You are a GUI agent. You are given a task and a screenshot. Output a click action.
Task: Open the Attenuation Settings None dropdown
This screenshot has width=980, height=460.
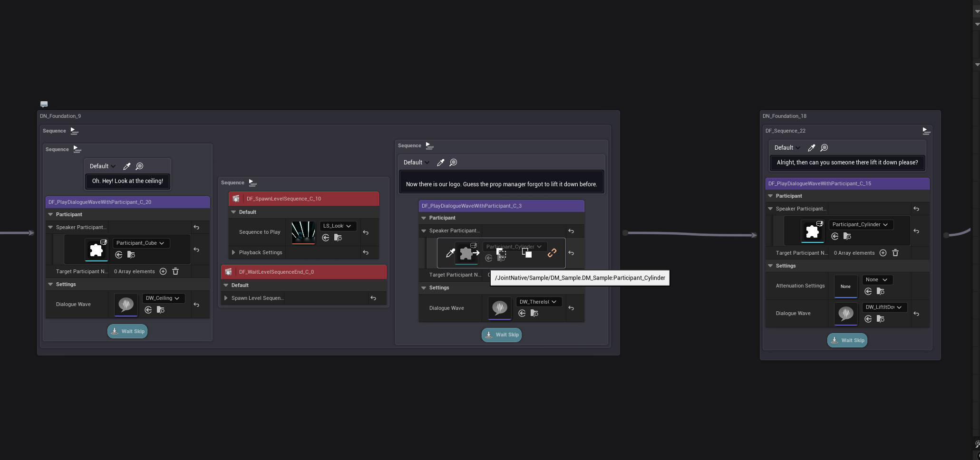click(x=877, y=279)
